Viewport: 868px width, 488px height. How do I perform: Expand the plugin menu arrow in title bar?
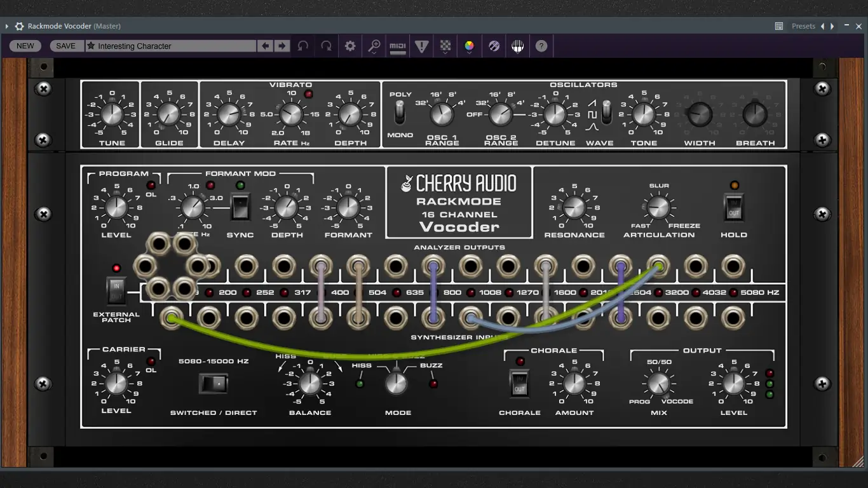[7, 26]
